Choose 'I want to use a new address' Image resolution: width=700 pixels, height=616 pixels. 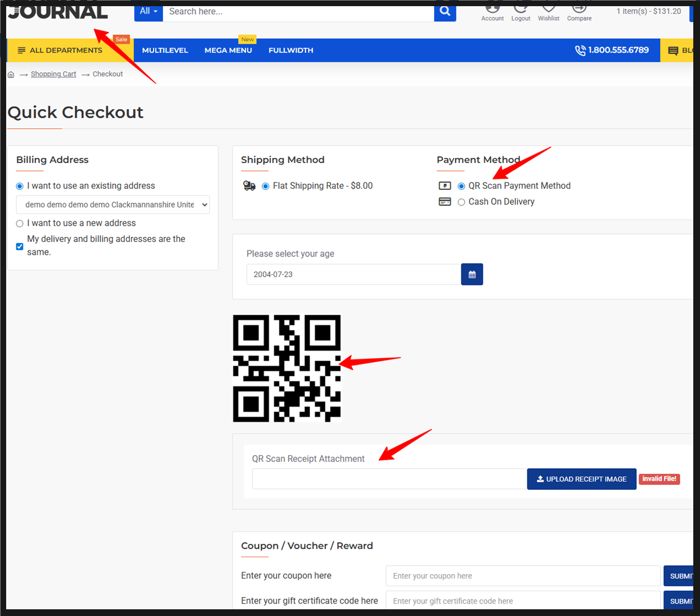[x=20, y=223]
